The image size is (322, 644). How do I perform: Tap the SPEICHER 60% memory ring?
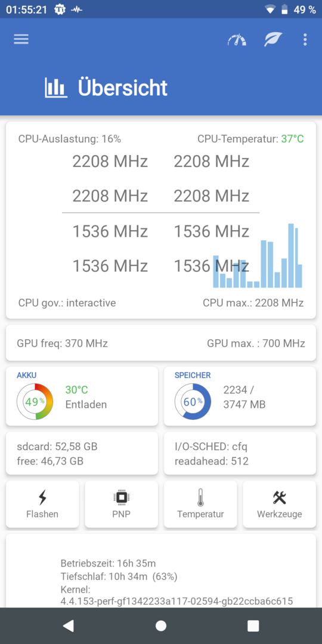pos(193,401)
